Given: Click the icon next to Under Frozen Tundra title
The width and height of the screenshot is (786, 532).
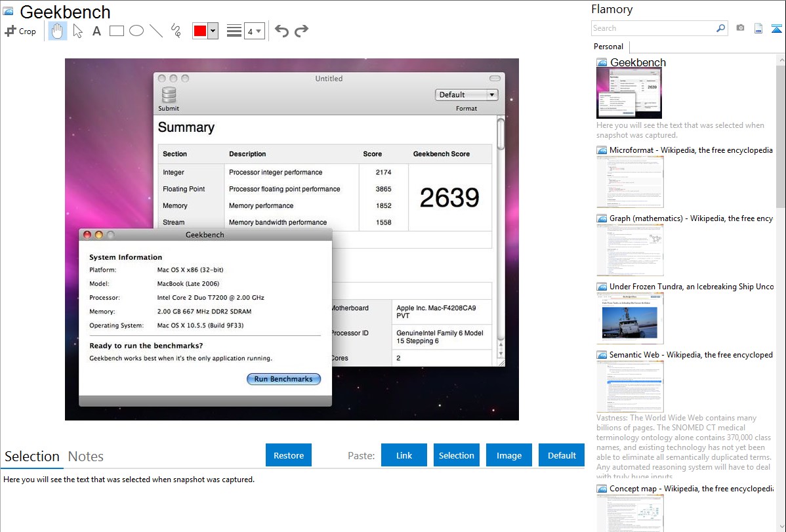Looking at the screenshot, I should click(x=602, y=287).
